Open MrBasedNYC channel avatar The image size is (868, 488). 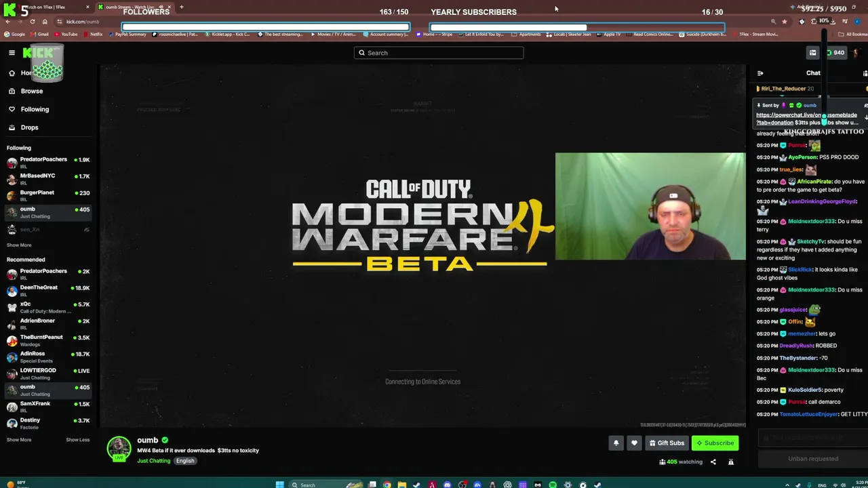[12, 179]
